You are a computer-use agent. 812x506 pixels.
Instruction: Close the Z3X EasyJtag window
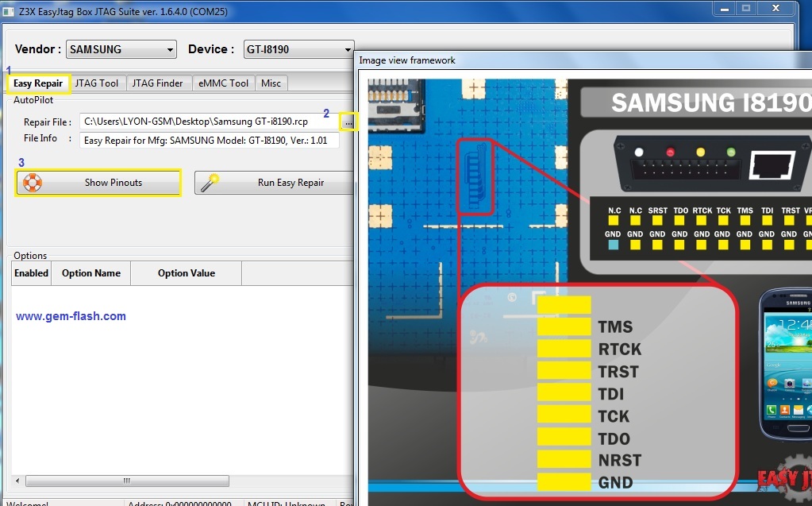pyautogui.click(x=775, y=8)
